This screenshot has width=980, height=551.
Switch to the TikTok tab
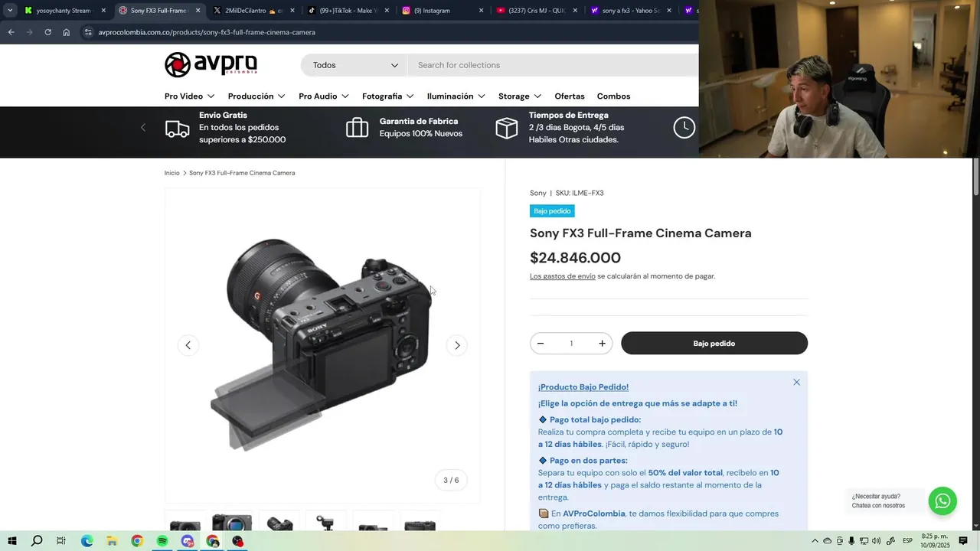348,11
